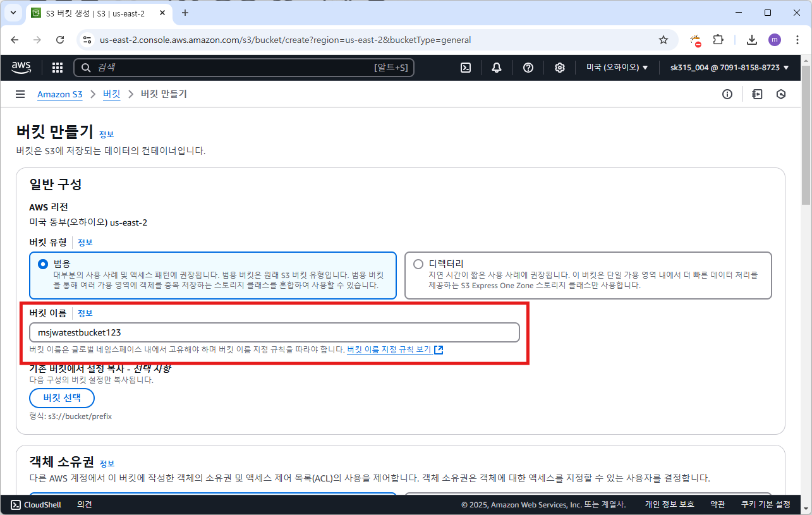
Task: Open 정보 link next to 버킷 만들기
Action: pos(107,135)
